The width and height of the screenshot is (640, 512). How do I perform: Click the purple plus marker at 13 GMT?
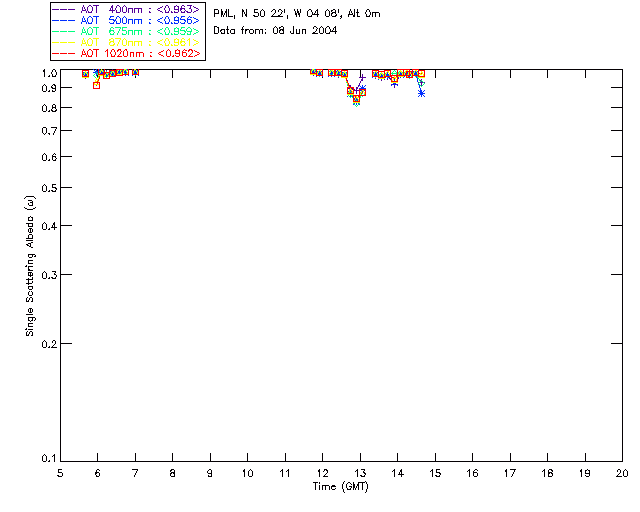[x=362, y=77]
